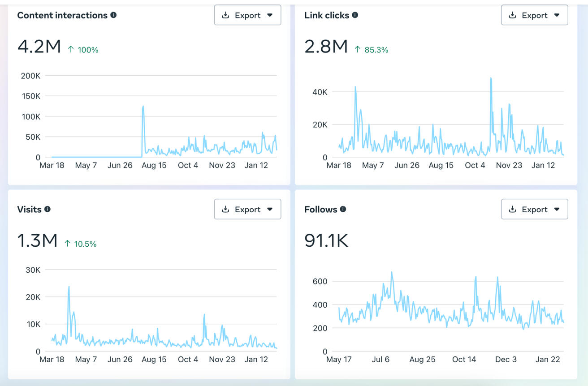
Task: Click the download icon in Link clicks Export
Action: pos(512,15)
